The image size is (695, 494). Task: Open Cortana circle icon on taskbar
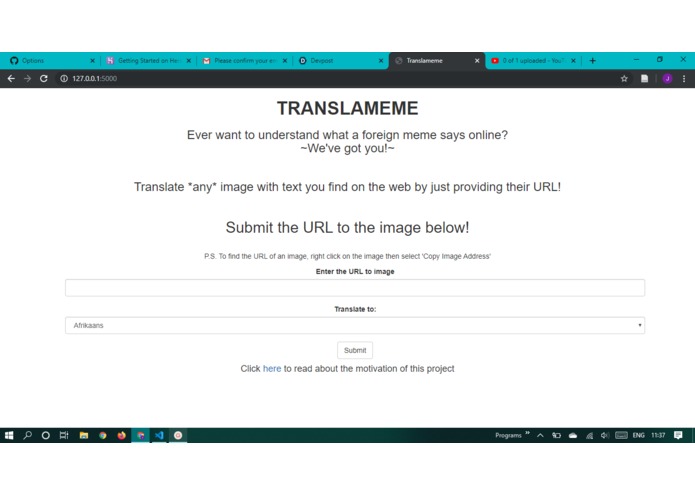coord(45,436)
